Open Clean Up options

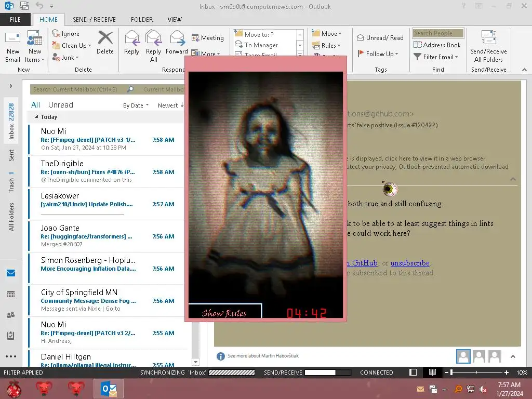click(x=72, y=46)
